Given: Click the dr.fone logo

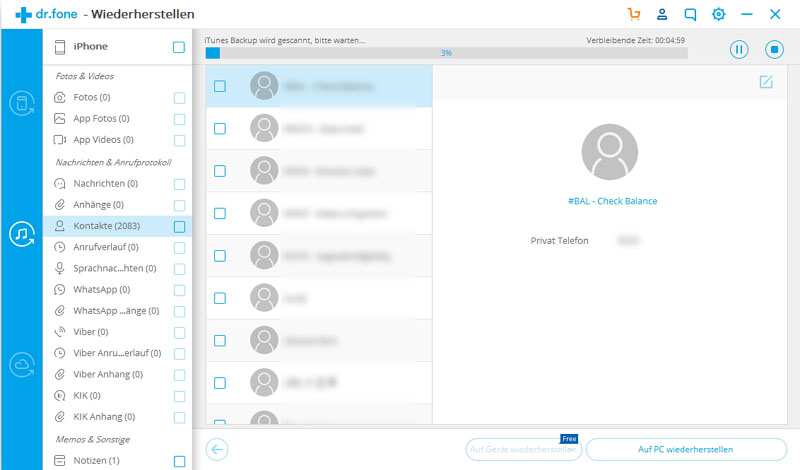Looking at the screenshot, I should (46, 14).
